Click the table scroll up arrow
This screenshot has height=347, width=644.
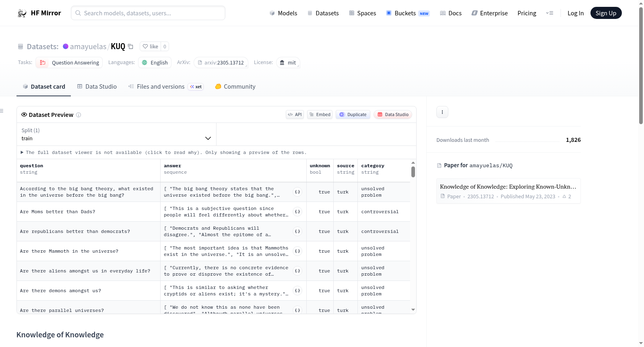click(x=413, y=162)
